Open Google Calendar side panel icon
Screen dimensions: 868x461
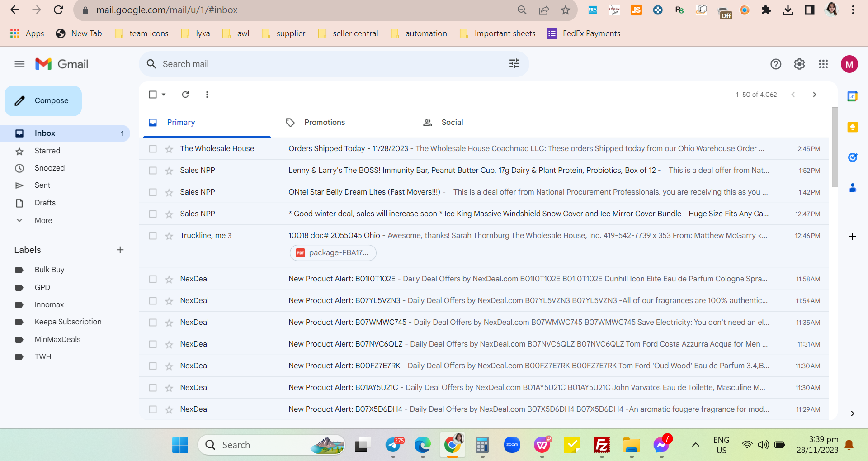coord(853,96)
